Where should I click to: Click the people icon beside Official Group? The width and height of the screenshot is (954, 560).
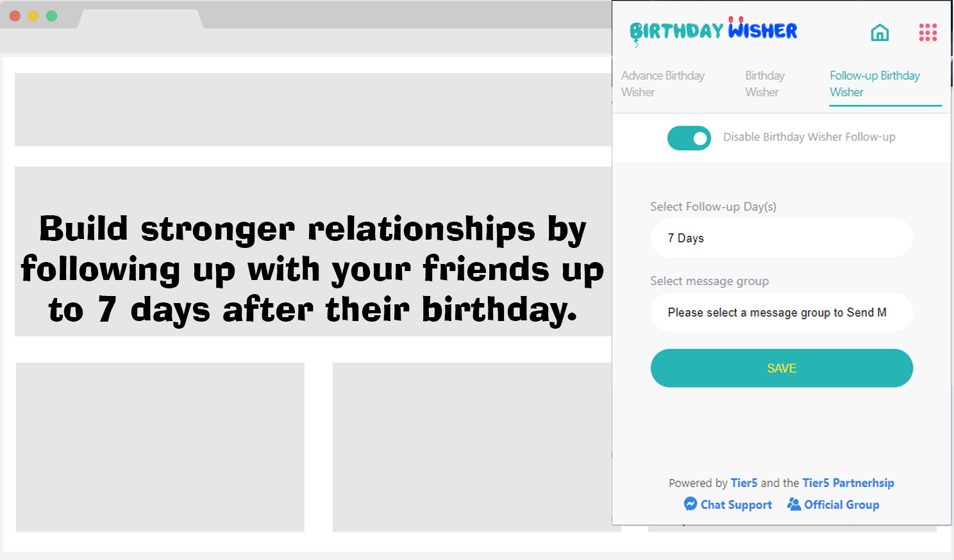794,504
